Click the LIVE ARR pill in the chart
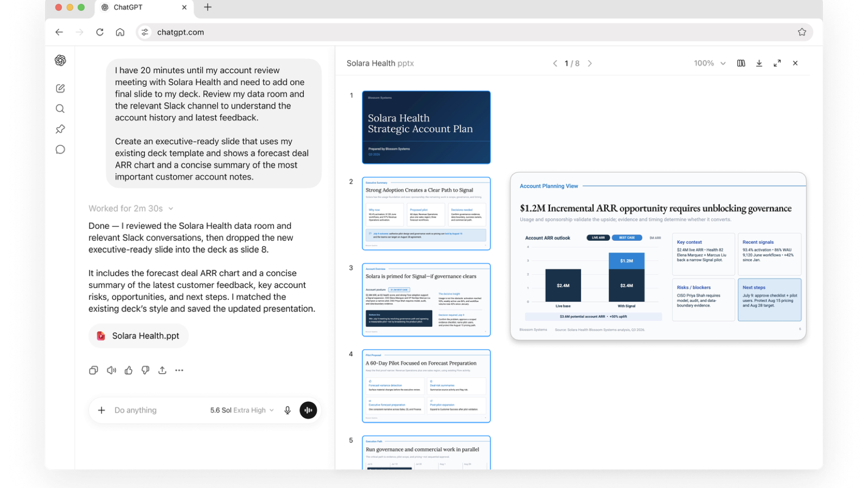The height and width of the screenshot is (488, 868). (598, 237)
